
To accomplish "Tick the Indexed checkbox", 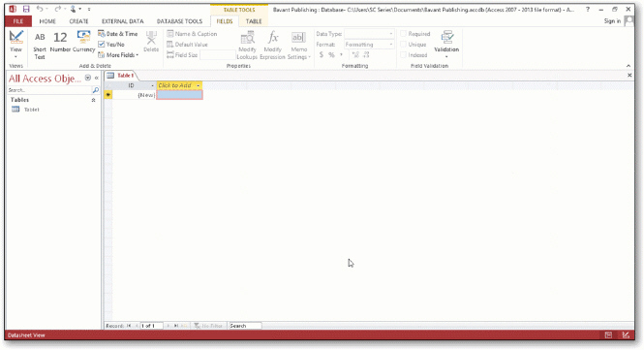I will point(403,55).
